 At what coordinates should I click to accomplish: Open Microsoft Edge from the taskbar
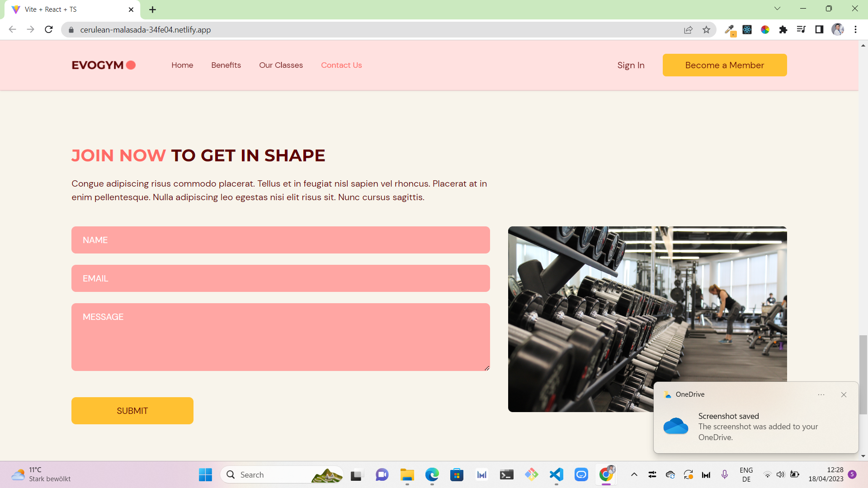(432, 474)
